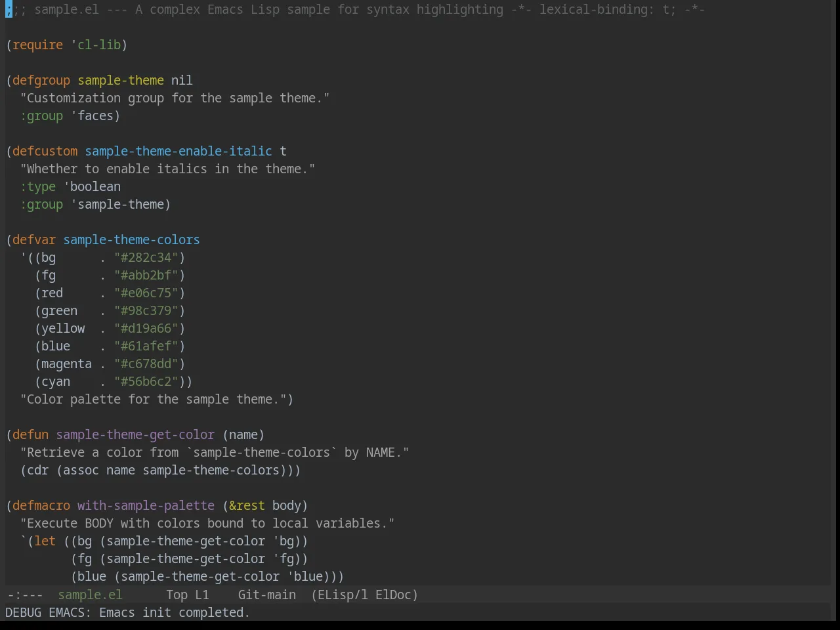Image resolution: width=840 pixels, height=630 pixels.
Task: Click the color string "#e06c75"
Action: coord(146,293)
